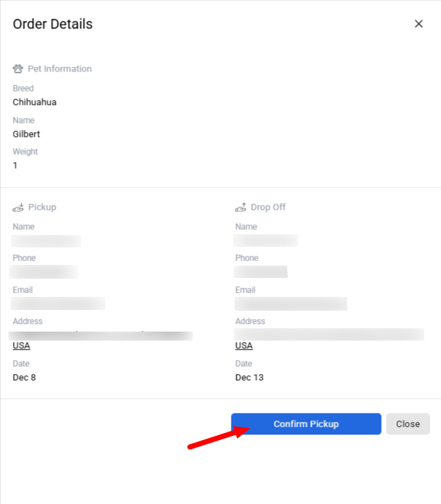
Task: Click the blurred Drop Off phone value
Action: tap(262, 272)
